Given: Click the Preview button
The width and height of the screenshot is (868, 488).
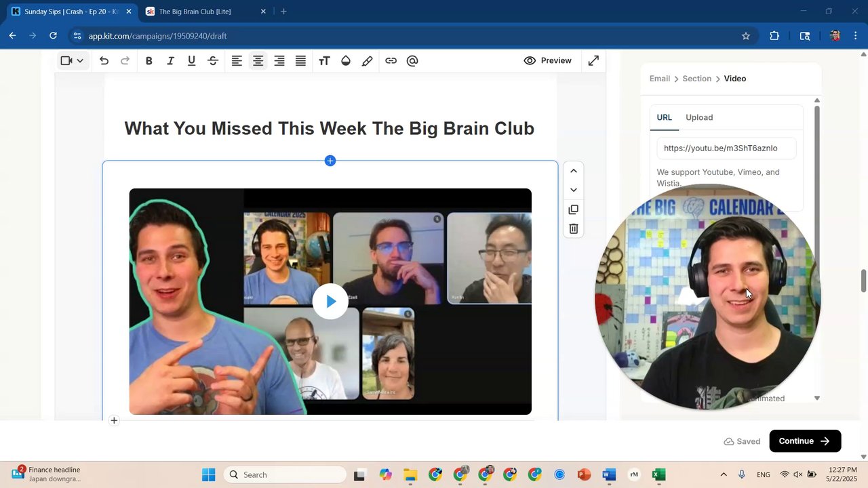Looking at the screenshot, I should pos(548,61).
